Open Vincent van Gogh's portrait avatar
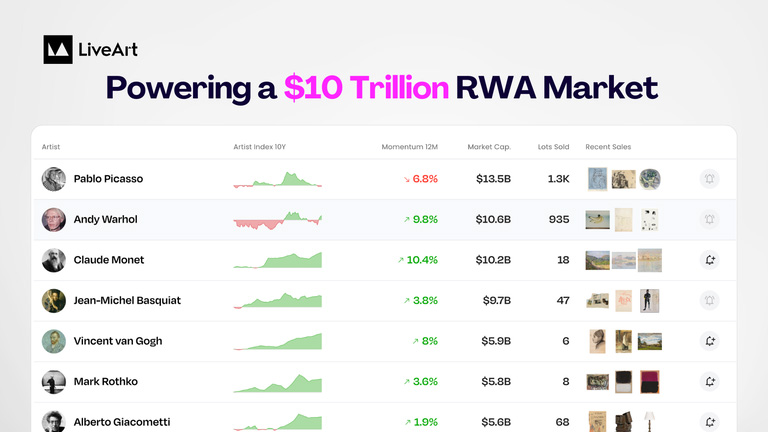The image size is (768, 432). click(x=53, y=341)
